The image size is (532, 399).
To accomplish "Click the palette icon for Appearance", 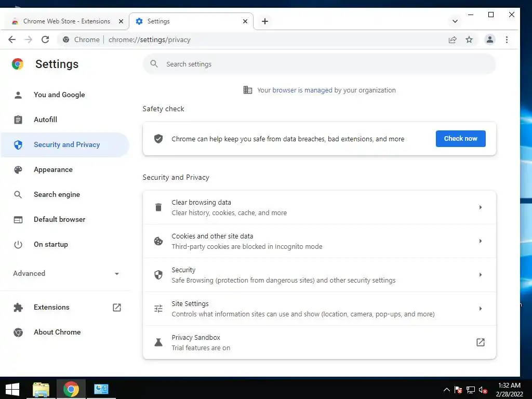I will pyautogui.click(x=18, y=170).
